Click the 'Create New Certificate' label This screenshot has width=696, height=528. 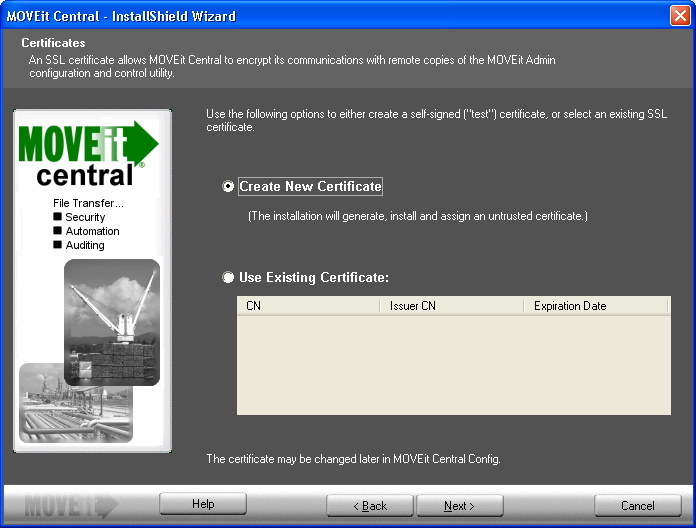310,186
